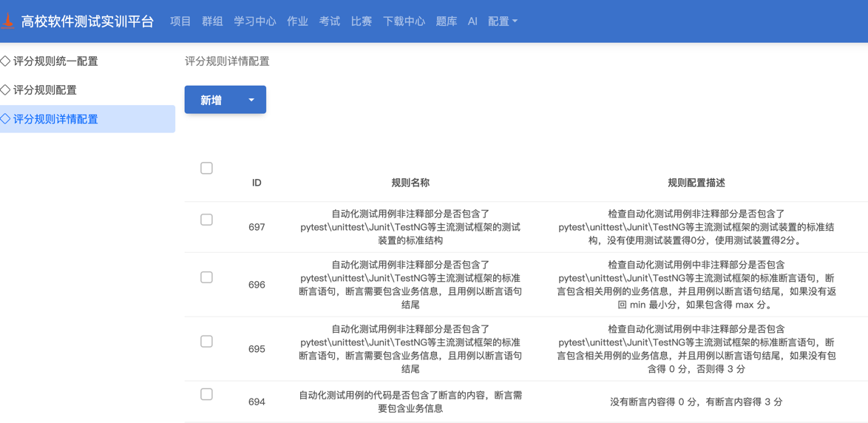Screen dimensions: 868x423
Task: Click the ID column header
Action: tap(257, 182)
